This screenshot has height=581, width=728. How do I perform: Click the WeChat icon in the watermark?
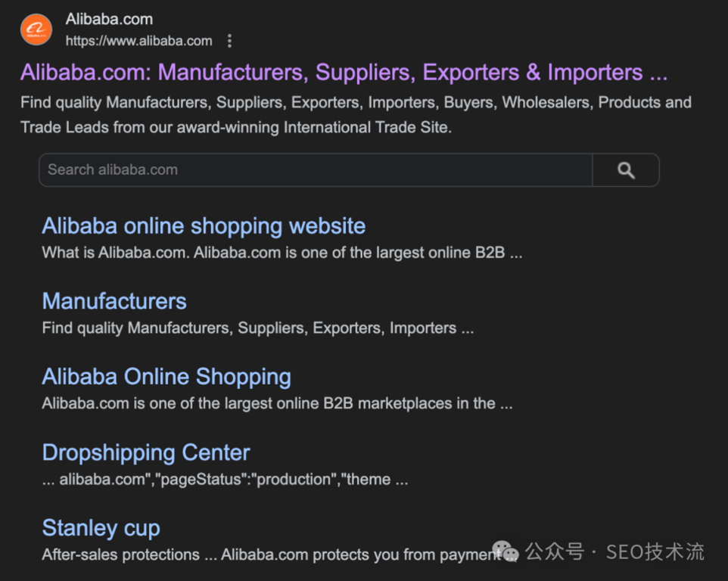pyautogui.click(x=506, y=552)
